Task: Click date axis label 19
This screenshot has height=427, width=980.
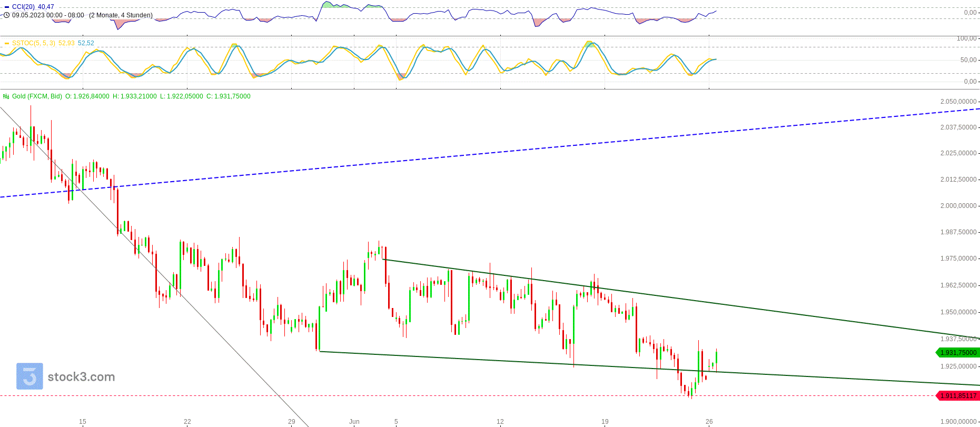Action: (x=605, y=422)
